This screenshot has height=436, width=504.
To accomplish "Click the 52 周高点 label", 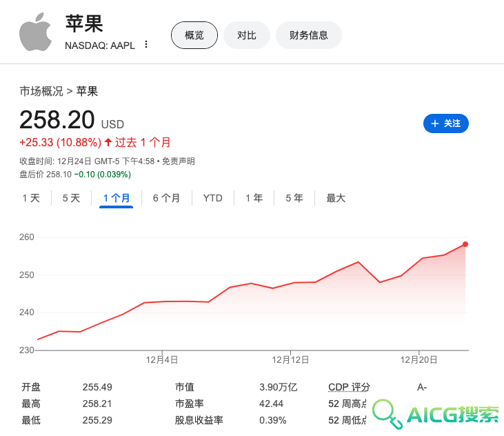I will click(347, 404).
